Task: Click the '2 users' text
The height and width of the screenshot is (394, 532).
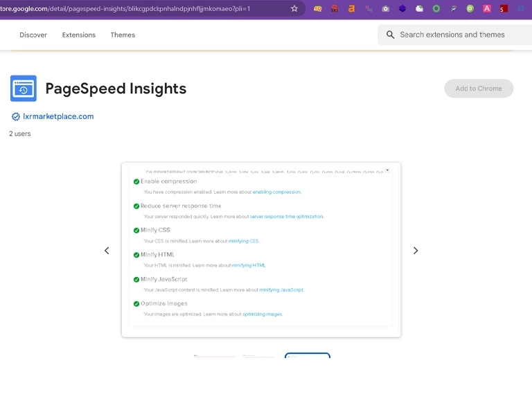Action: click(19, 134)
